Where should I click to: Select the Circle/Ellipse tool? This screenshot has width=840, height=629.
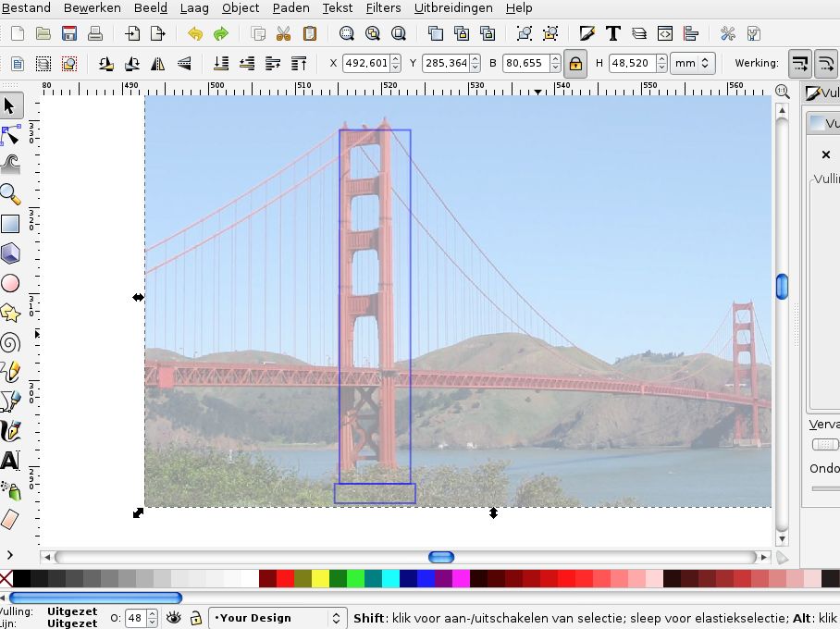10,283
